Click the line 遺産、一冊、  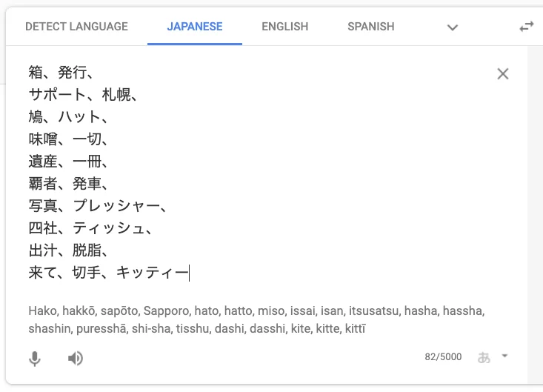pyautogui.click(x=68, y=161)
